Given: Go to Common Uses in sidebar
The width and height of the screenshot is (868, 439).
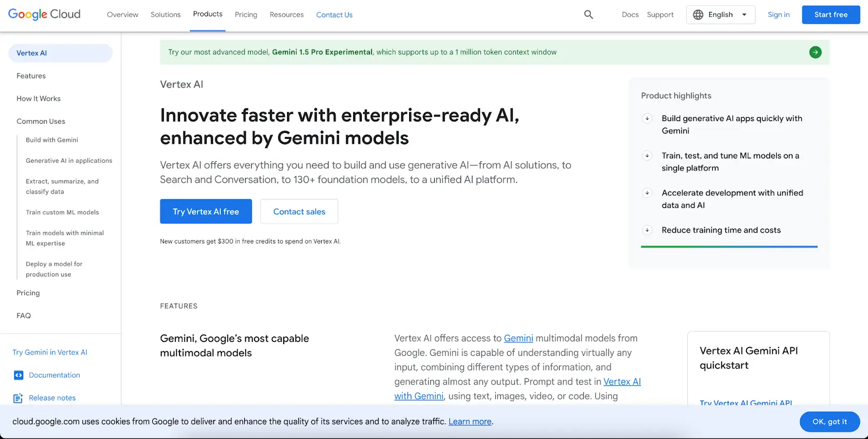Looking at the screenshot, I should [x=41, y=122].
